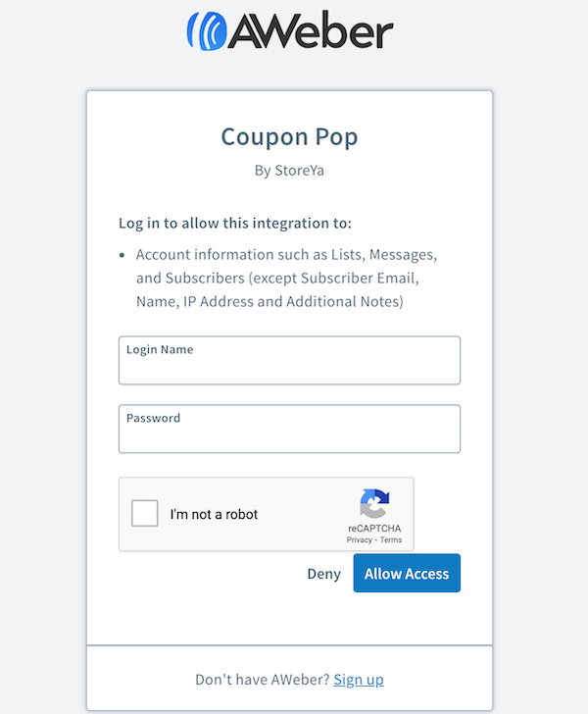The width and height of the screenshot is (588, 714).
Task: Open the reCAPTCHA Privacy link
Action: pos(359,540)
